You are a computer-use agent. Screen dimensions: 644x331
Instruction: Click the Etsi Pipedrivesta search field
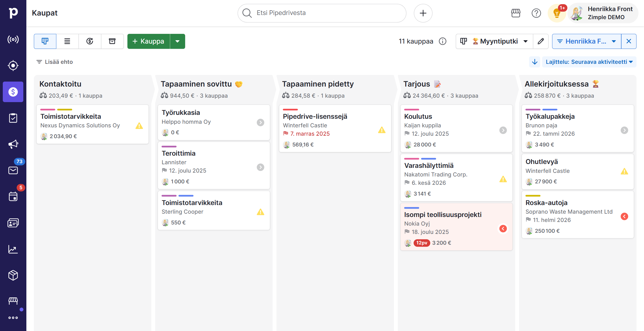tap(322, 13)
